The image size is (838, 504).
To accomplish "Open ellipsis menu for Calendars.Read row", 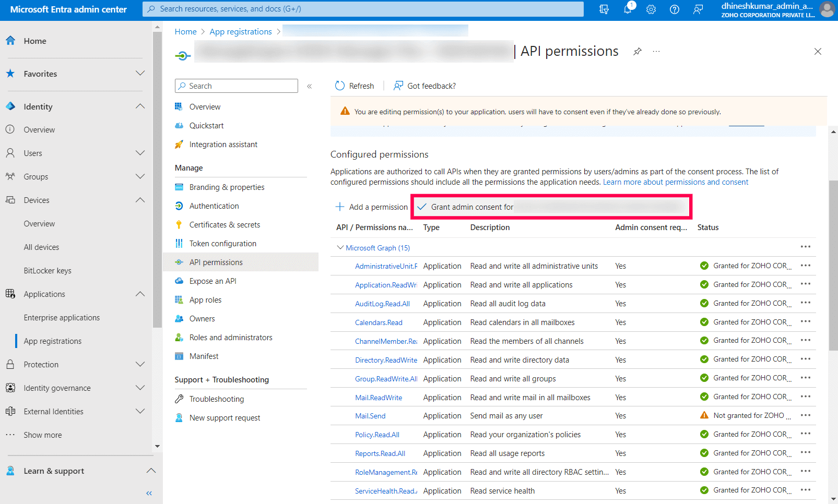I will pos(806,322).
